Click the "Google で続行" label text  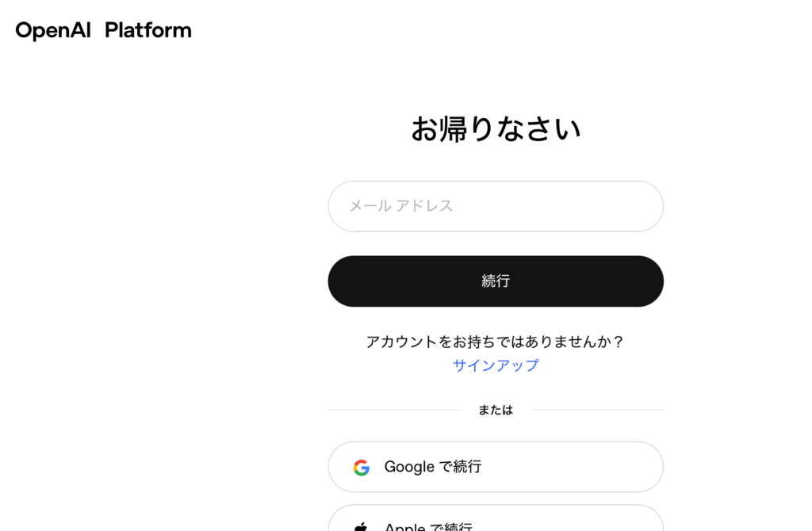click(433, 467)
